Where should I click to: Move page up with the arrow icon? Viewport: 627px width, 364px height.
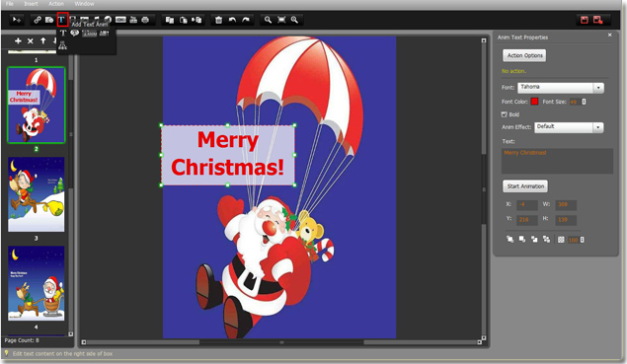click(x=42, y=40)
